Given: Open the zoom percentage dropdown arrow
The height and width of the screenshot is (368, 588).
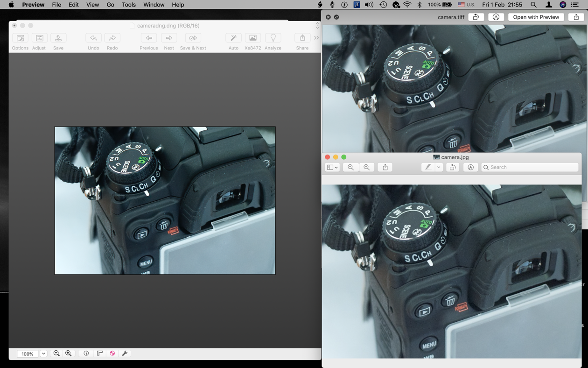Looking at the screenshot, I should pyautogui.click(x=43, y=354).
